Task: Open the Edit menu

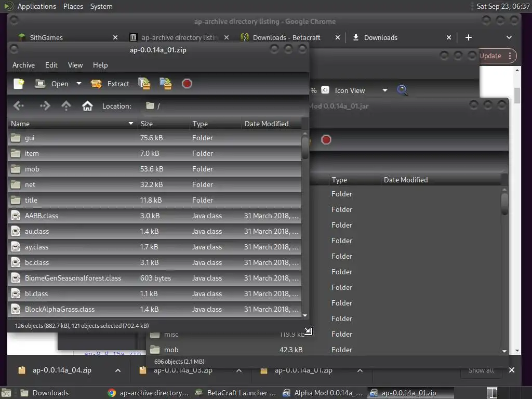Action: 51,65
